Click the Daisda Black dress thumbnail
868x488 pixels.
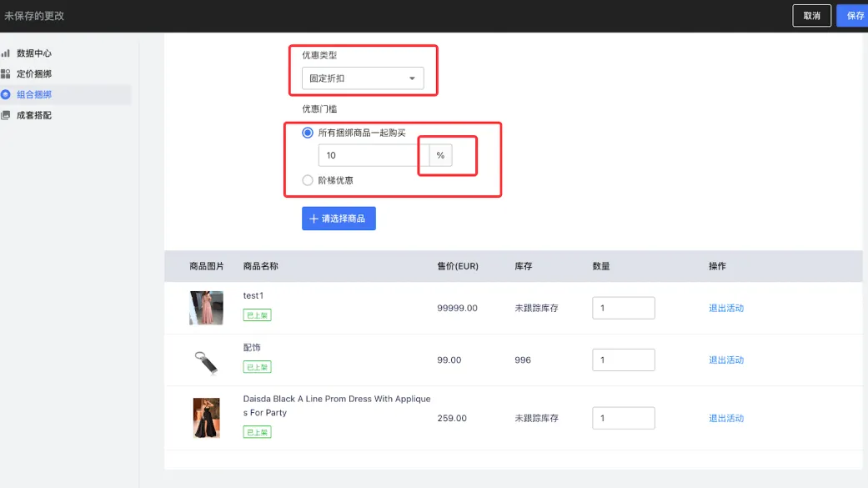(207, 418)
